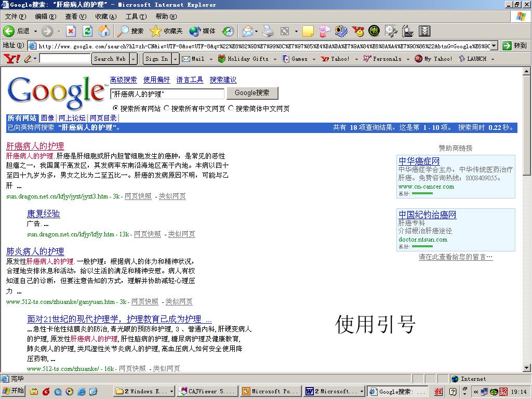Click the round black and yellow toolbar icon
Screen dimensions: 532x399
pos(374,31)
